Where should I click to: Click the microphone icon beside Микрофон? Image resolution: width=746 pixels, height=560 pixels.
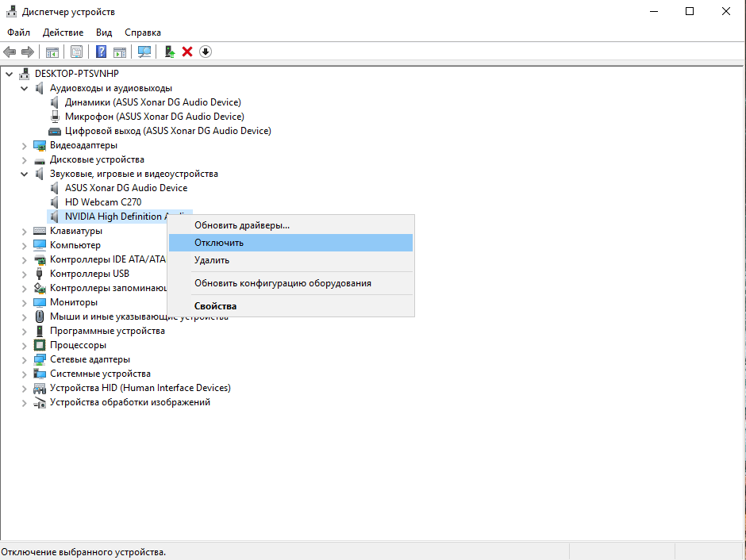pyautogui.click(x=56, y=117)
